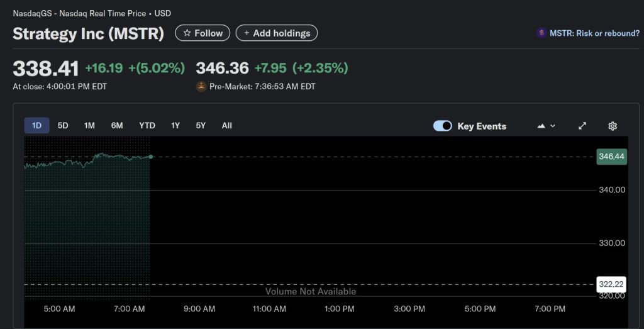Toggle the Key Events switch
The image size is (644, 329).
(x=443, y=126)
